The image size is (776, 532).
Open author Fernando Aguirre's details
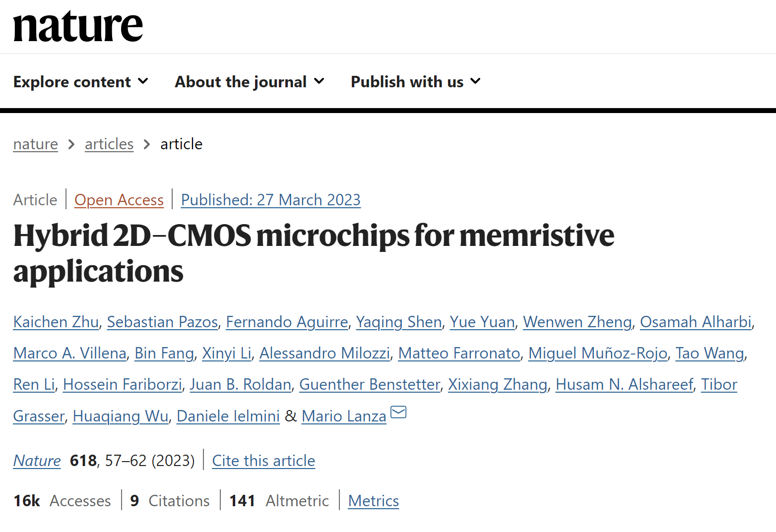pyautogui.click(x=287, y=322)
